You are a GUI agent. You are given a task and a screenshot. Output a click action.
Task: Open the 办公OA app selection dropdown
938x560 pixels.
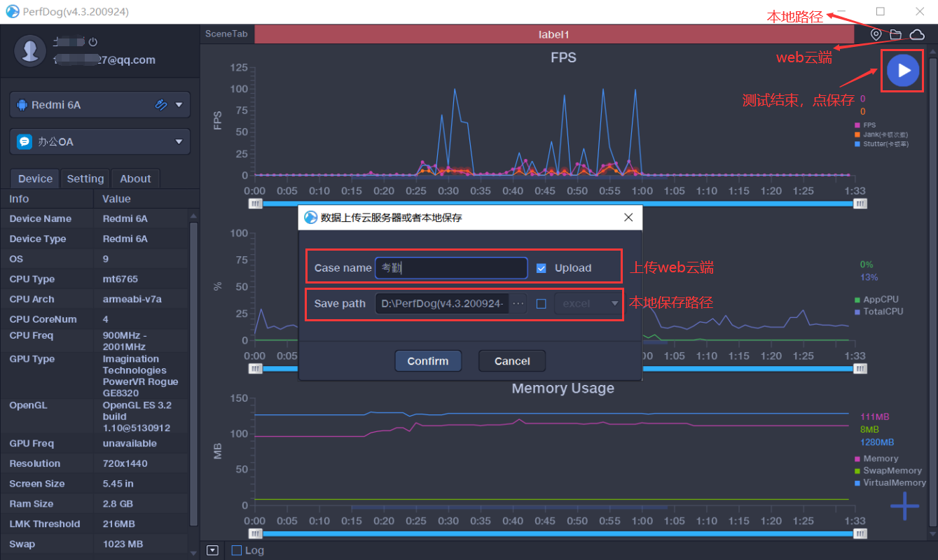(179, 142)
